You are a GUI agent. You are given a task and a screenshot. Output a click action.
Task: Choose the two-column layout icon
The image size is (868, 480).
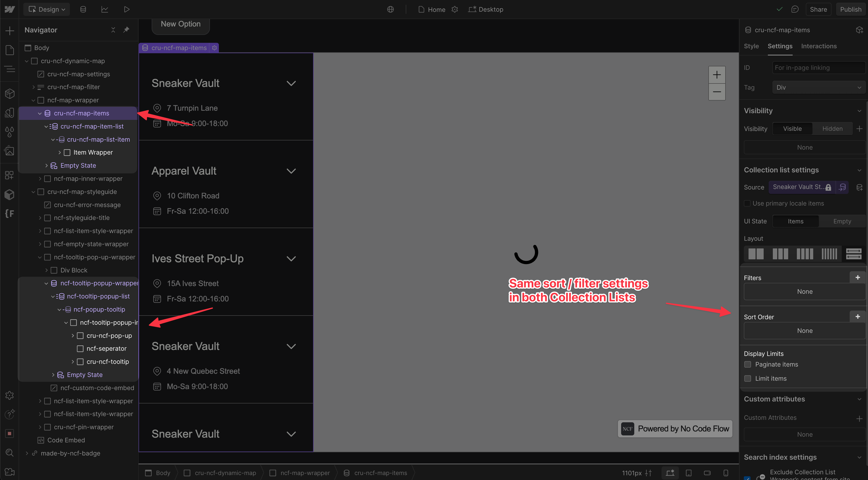[x=756, y=253]
